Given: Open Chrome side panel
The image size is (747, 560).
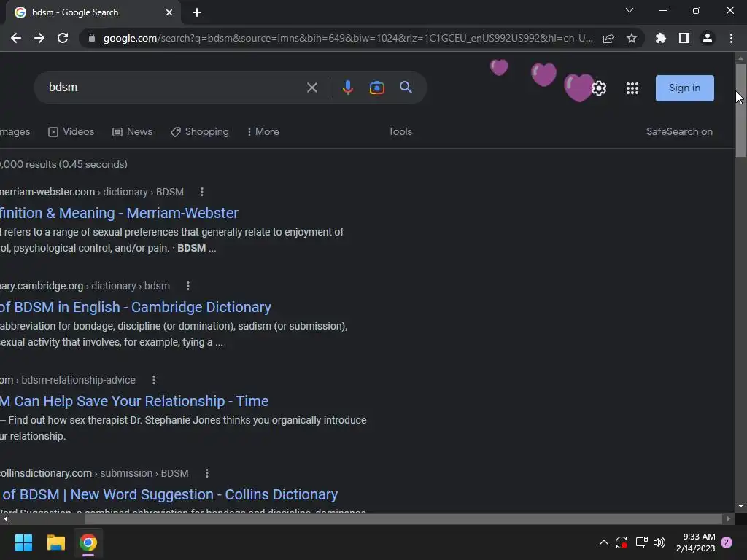Looking at the screenshot, I should (684, 38).
